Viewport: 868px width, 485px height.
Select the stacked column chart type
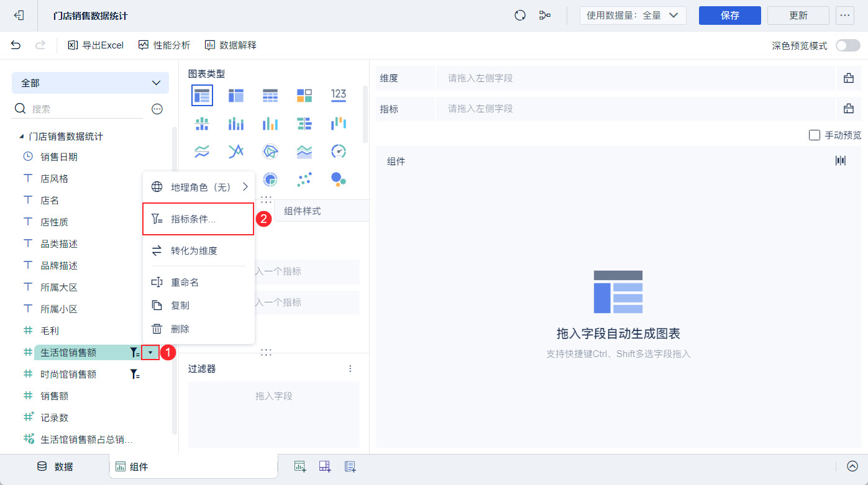tap(236, 124)
